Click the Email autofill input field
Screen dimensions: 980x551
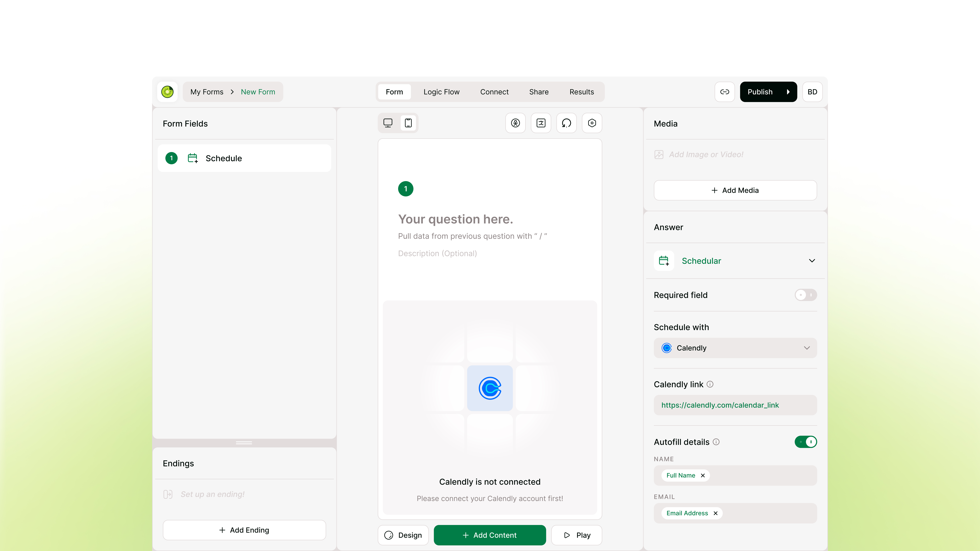(735, 513)
